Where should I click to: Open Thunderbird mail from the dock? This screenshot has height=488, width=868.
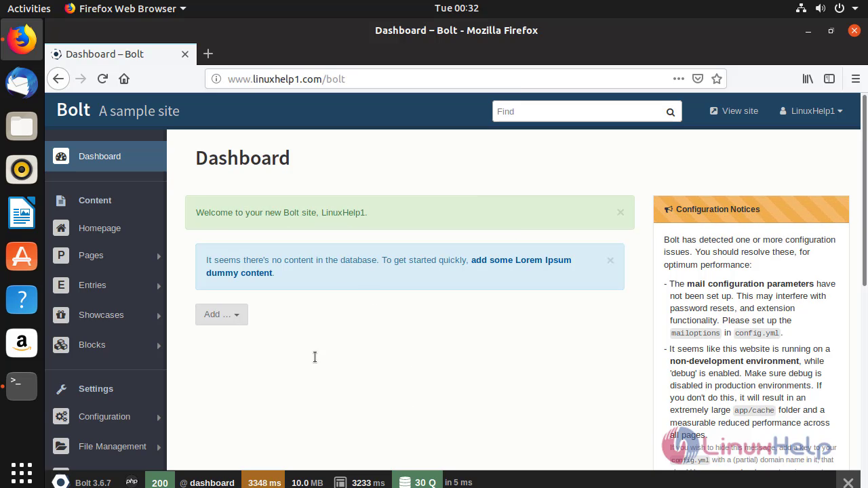tap(22, 83)
